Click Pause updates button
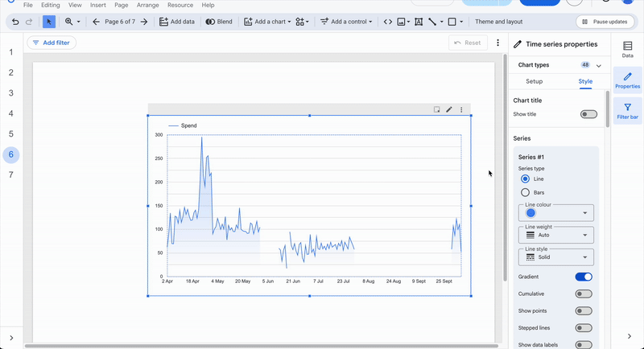 point(605,22)
